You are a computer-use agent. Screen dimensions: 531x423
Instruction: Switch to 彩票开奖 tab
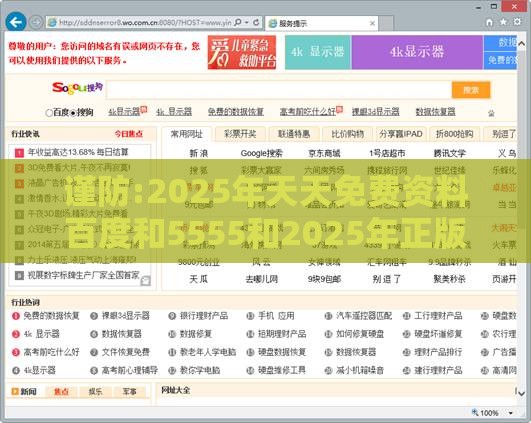240,134
